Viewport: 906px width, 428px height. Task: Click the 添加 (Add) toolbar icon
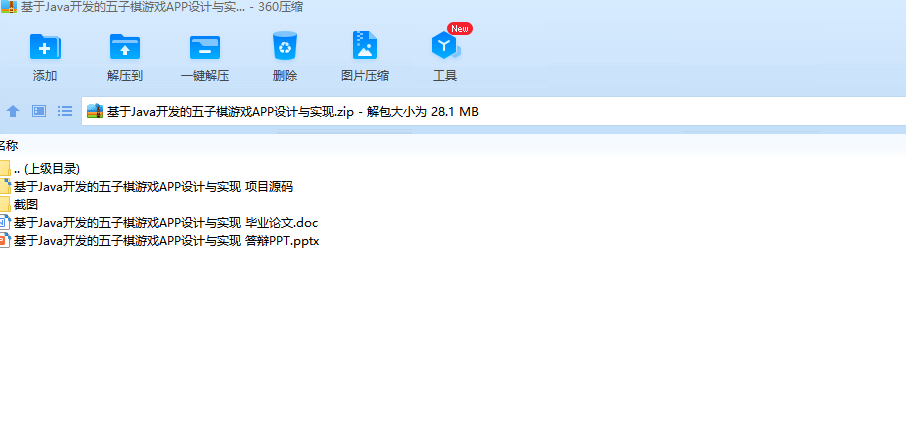tap(45, 47)
